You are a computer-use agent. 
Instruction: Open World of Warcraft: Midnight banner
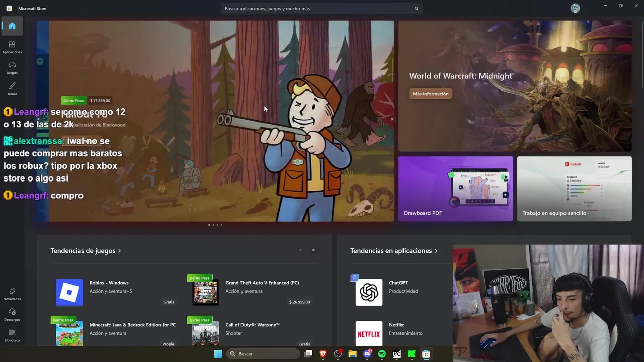coord(515,86)
